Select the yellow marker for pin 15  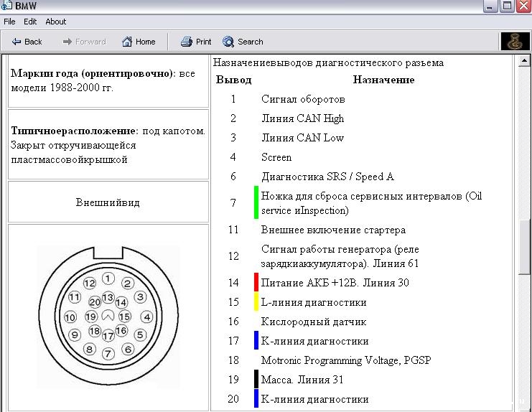click(x=256, y=301)
